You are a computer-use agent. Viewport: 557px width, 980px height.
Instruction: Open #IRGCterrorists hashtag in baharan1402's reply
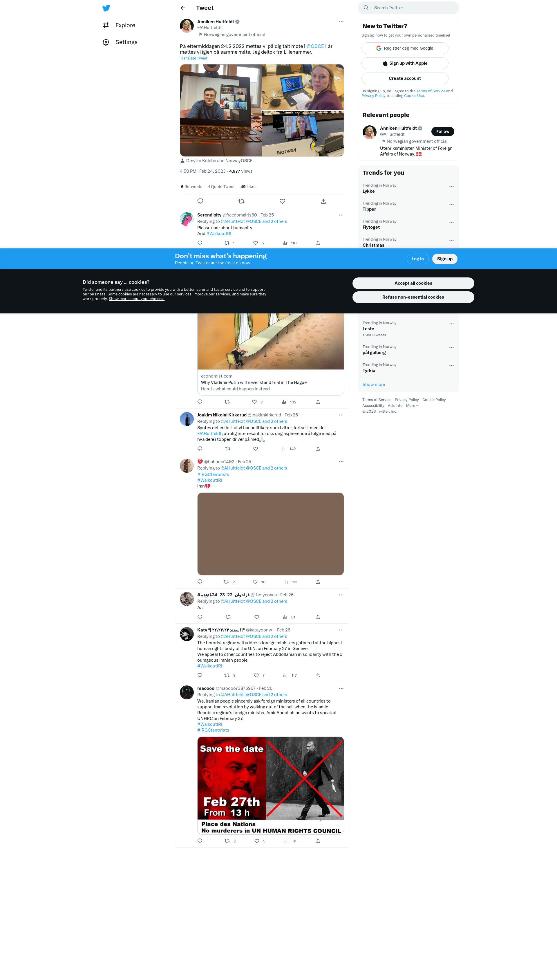213,474
